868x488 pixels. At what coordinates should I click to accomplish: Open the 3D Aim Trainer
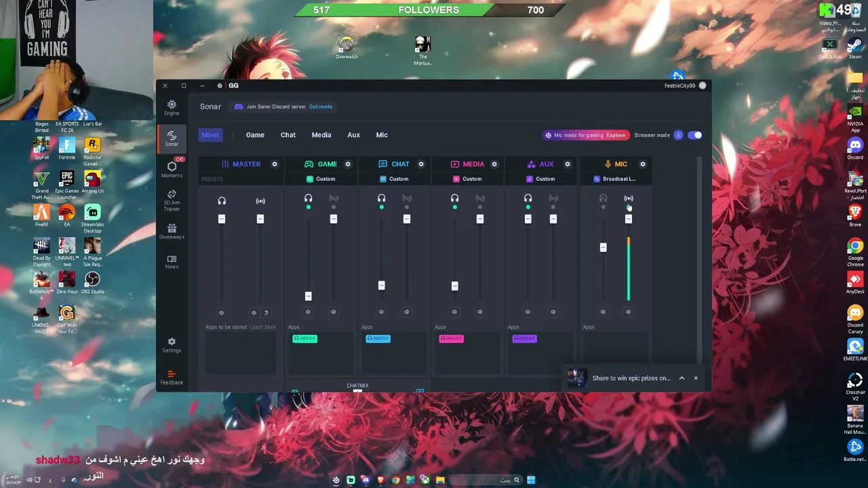[172, 201]
